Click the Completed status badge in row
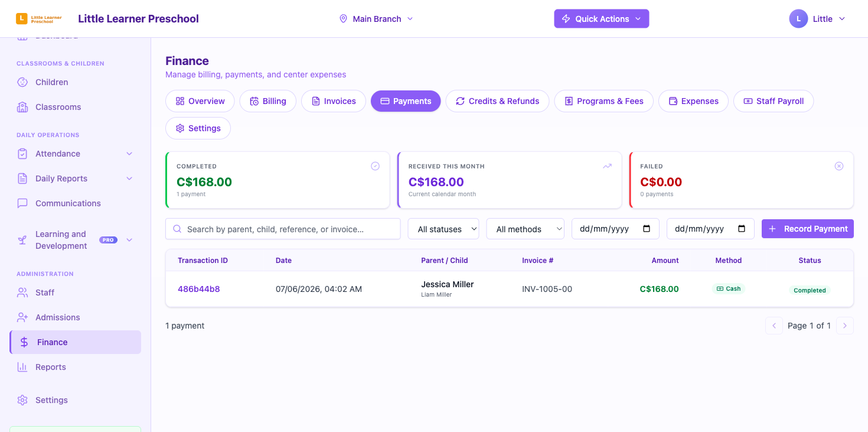Screen dimensions: 868x432 pyautogui.click(x=810, y=290)
